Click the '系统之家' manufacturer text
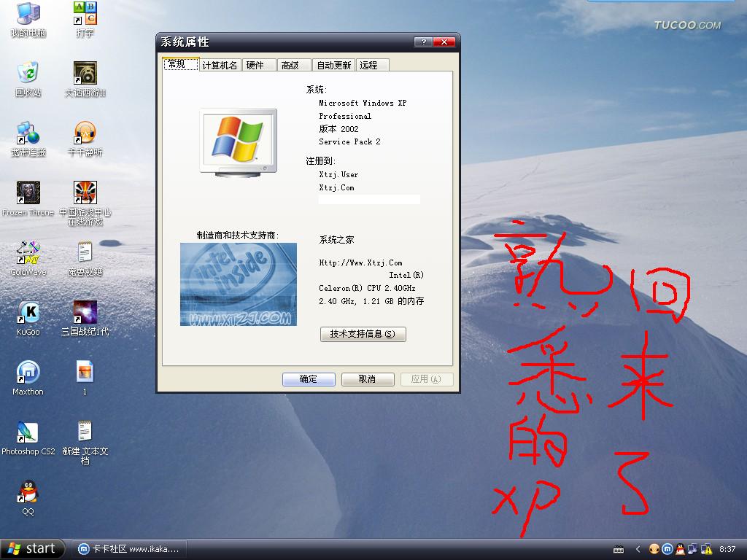Screen dimensions: 747x560 tap(337, 239)
